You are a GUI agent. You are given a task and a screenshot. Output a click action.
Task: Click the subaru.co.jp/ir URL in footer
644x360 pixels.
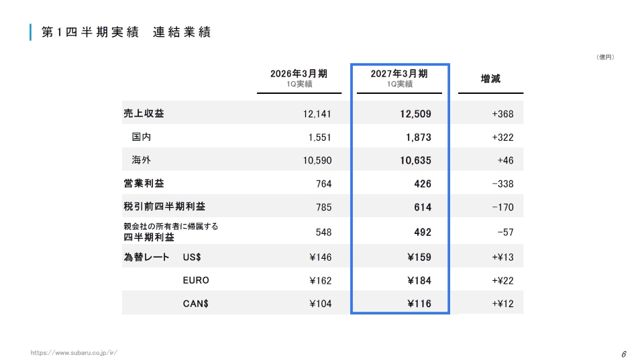point(74,353)
